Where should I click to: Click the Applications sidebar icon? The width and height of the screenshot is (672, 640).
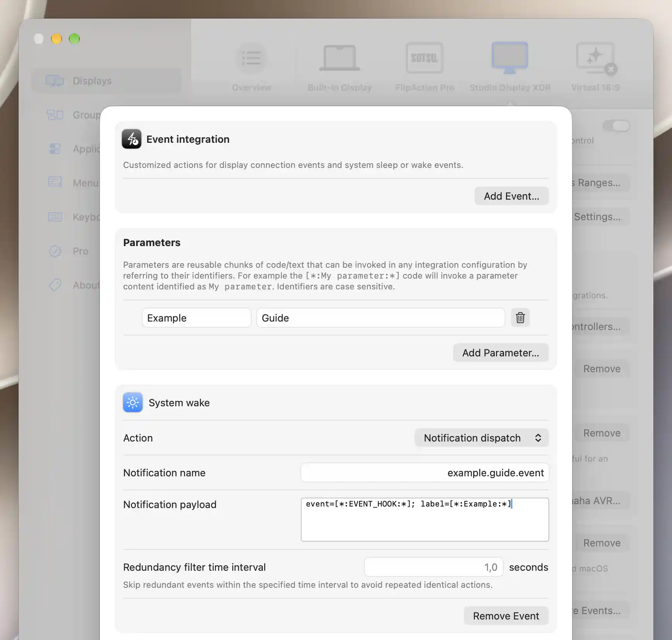click(x=55, y=149)
